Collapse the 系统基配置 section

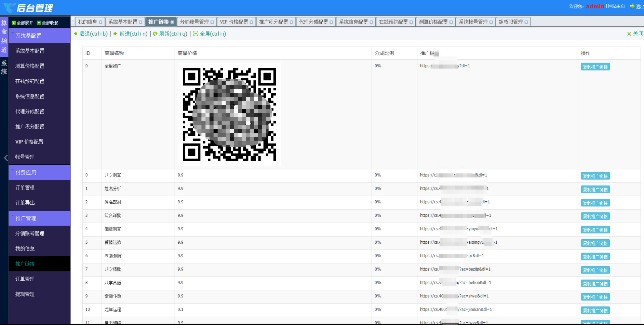39,36
